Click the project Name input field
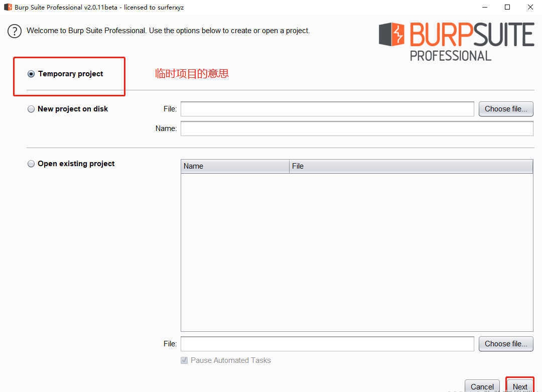The height and width of the screenshot is (392, 542). tap(357, 128)
